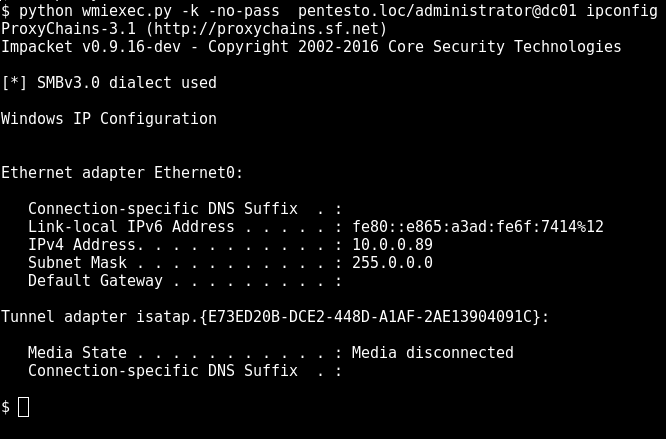Screen dimensions: 666x439
Task: Click the Impacket v0.9.16-dev version text
Action: 91,47
